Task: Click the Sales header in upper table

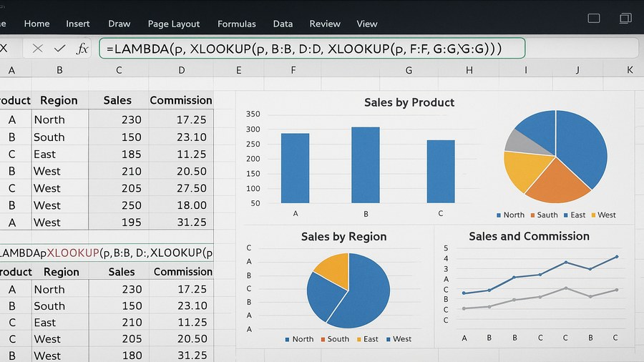Action: [x=117, y=101]
